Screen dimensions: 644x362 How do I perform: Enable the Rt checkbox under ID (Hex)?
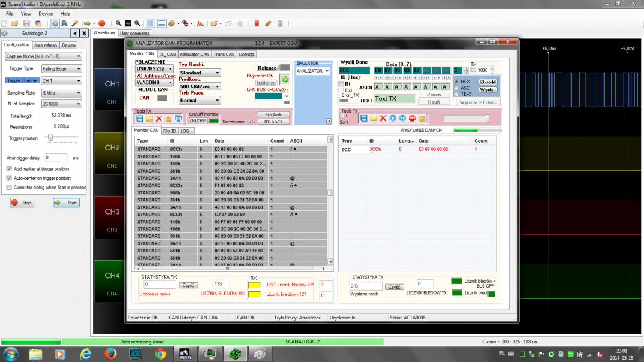(x=341, y=84)
